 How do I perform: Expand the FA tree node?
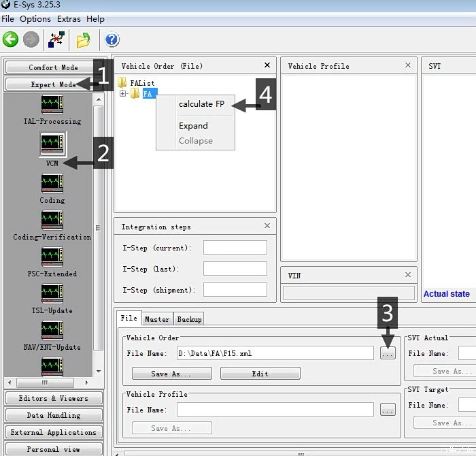pos(123,94)
